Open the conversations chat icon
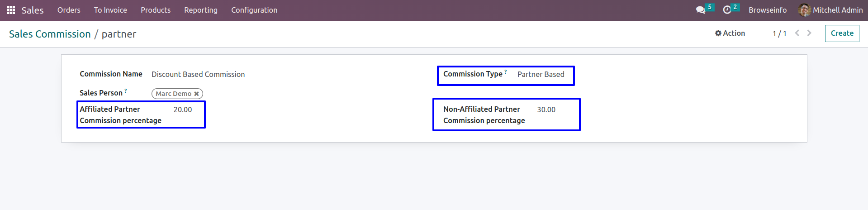Image resolution: width=868 pixels, height=210 pixels. click(x=701, y=10)
